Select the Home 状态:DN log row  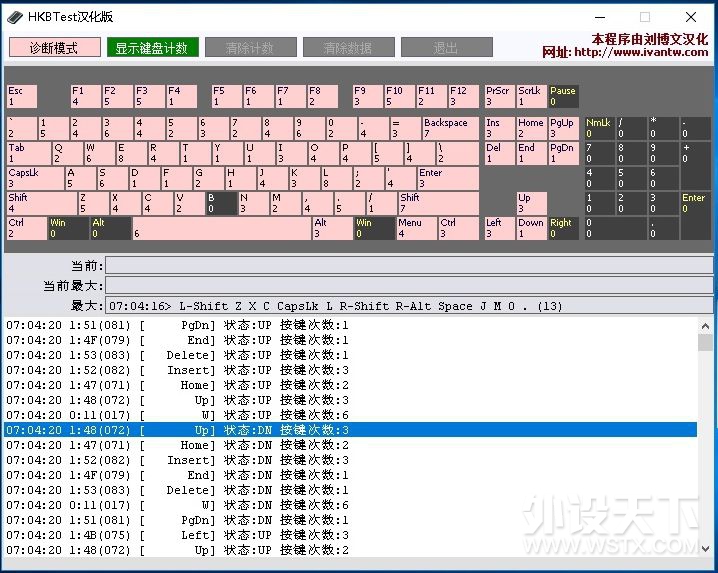coord(350,445)
